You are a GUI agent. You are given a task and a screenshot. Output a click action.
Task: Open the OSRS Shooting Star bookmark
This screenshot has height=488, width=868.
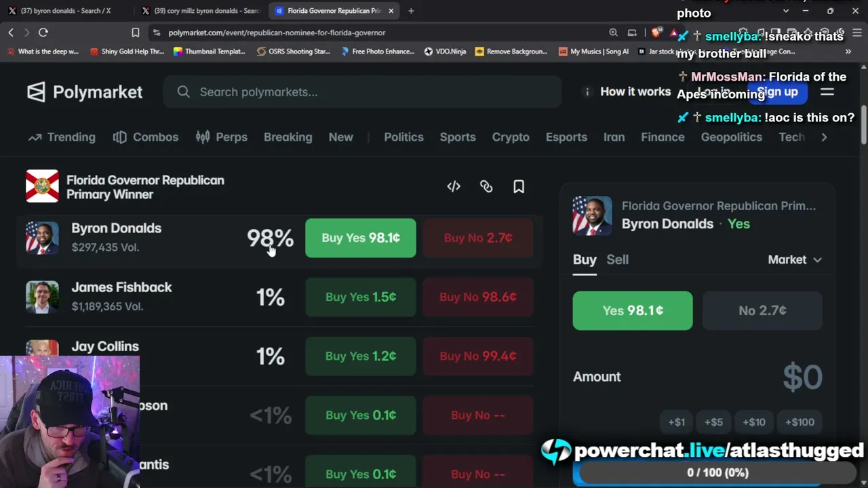(x=294, y=52)
